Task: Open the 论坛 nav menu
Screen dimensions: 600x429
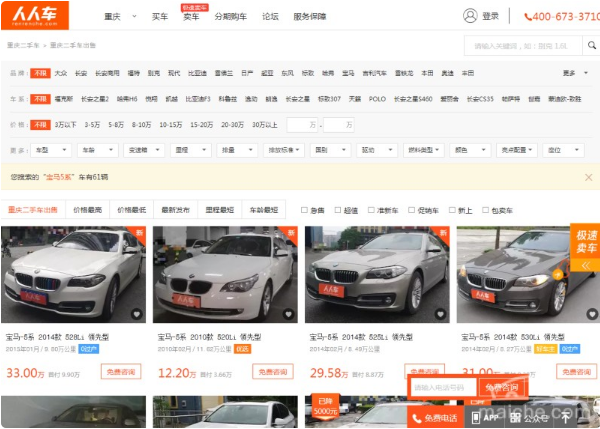Action: coord(270,16)
